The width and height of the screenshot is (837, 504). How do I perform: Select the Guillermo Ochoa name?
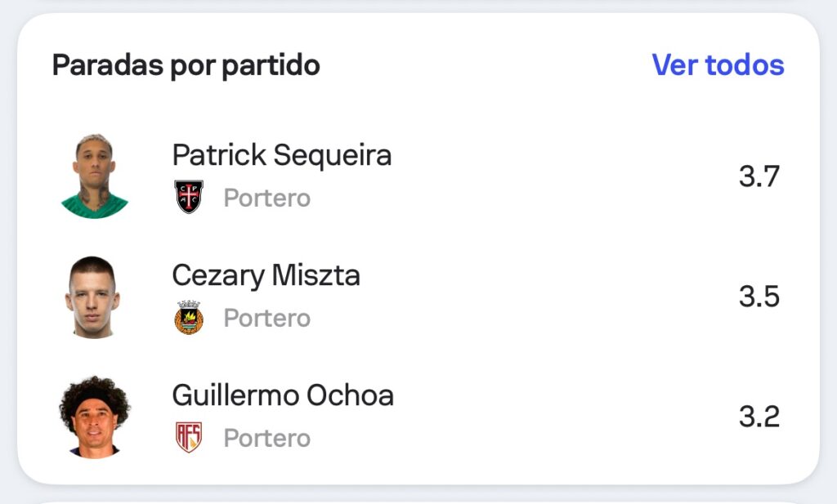pyautogui.click(x=282, y=395)
